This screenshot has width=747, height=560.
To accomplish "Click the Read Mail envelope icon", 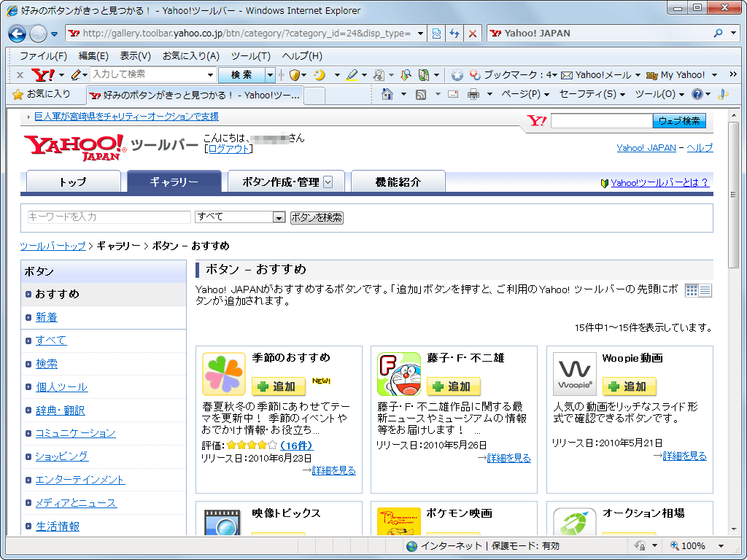I will pos(453,94).
